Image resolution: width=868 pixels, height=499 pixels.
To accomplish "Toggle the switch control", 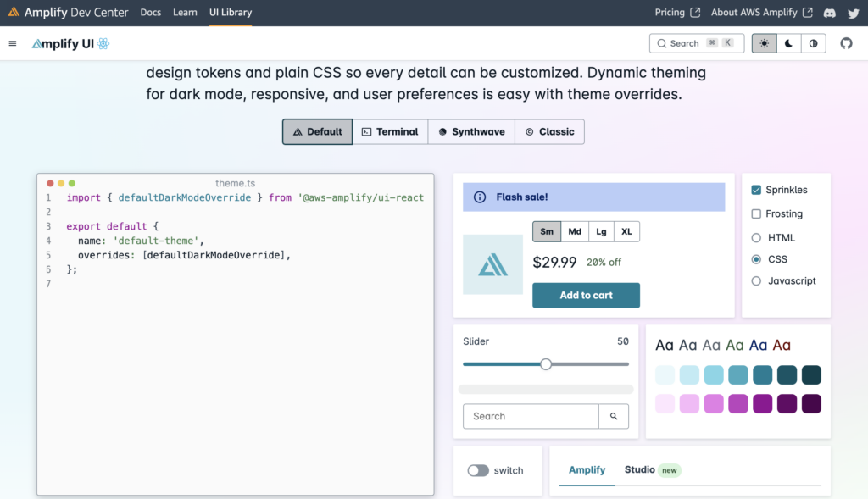I will tap(478, 470).
